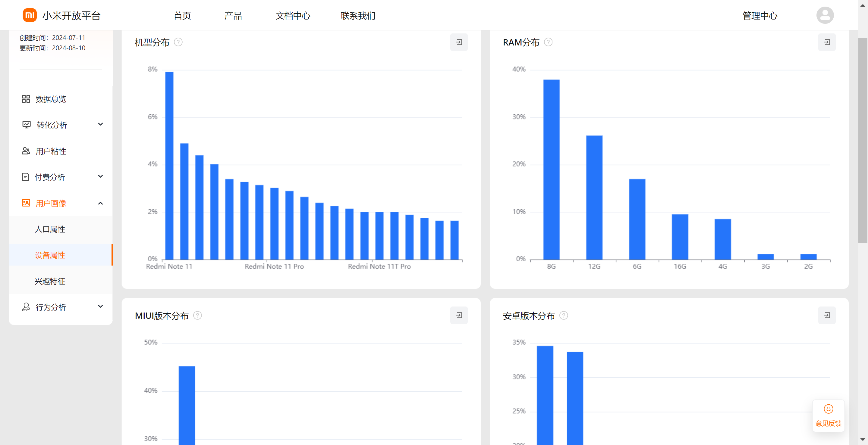Collapse the 用户画像 menu chevron
868x445 pixels.
coord(100,203)
